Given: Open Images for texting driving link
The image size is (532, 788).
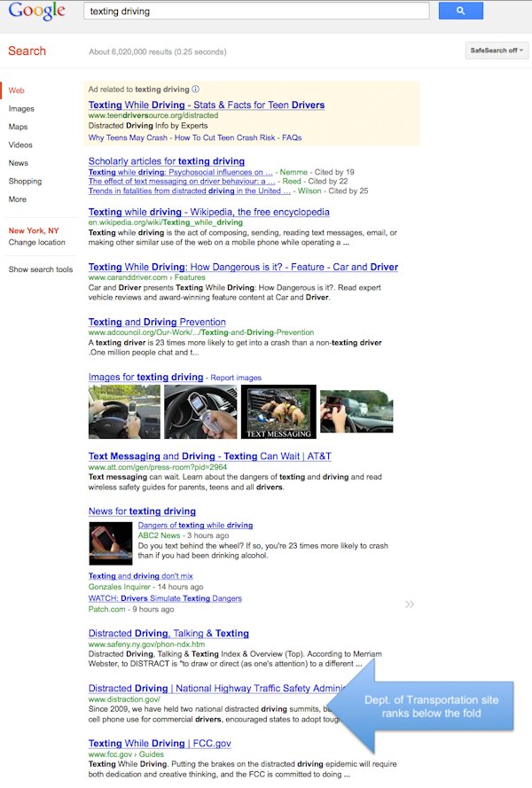Looking at the screenshot, I should click(x=145, y=377).
